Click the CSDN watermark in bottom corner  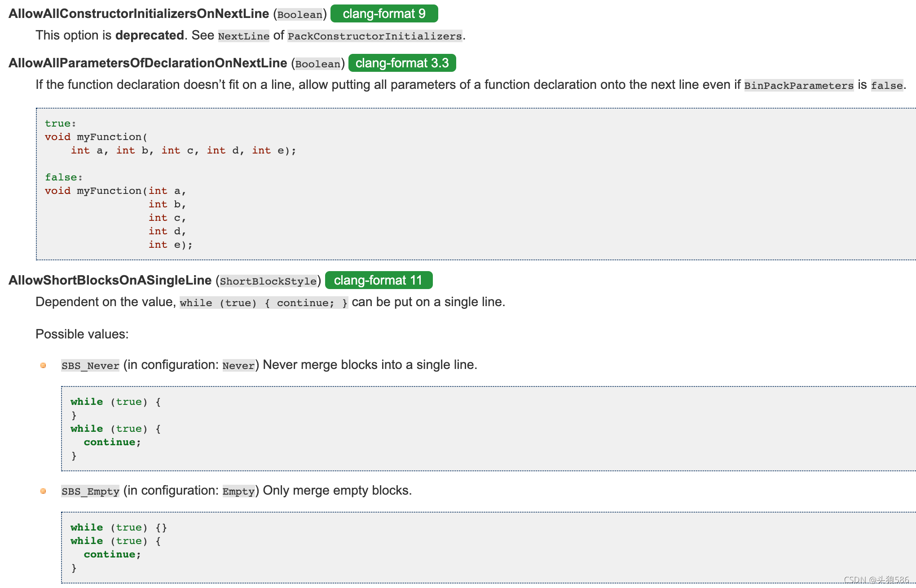(876, 579)
